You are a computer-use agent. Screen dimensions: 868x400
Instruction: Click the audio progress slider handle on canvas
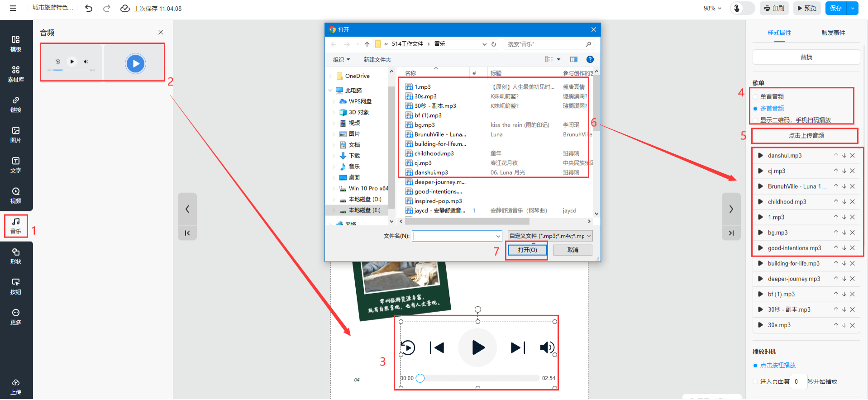(x=420, y=378)
